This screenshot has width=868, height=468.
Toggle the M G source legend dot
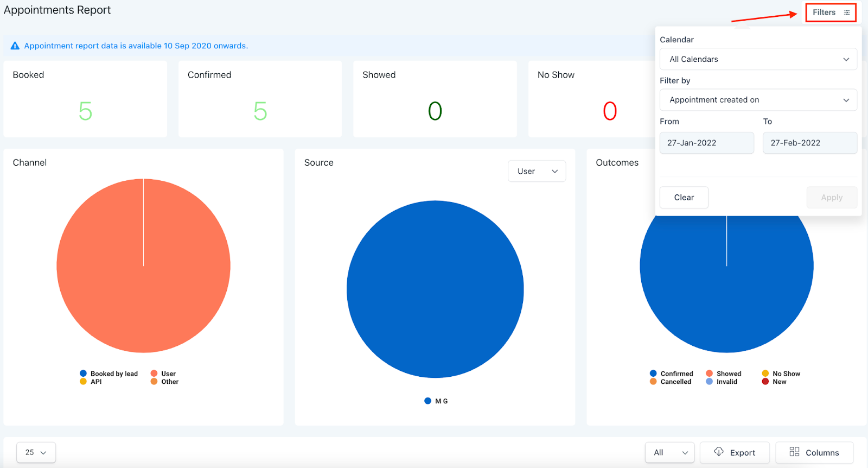coord(428,401)
